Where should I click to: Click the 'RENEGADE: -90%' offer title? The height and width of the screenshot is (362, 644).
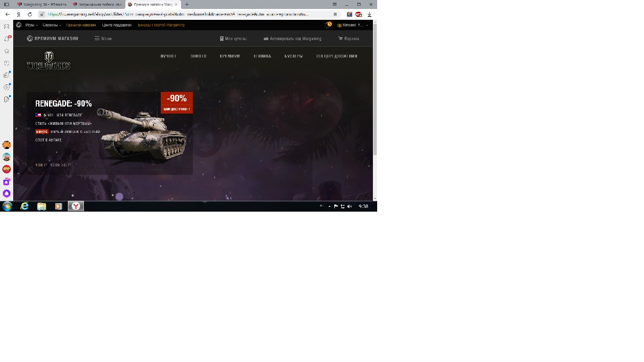[64, 104]
